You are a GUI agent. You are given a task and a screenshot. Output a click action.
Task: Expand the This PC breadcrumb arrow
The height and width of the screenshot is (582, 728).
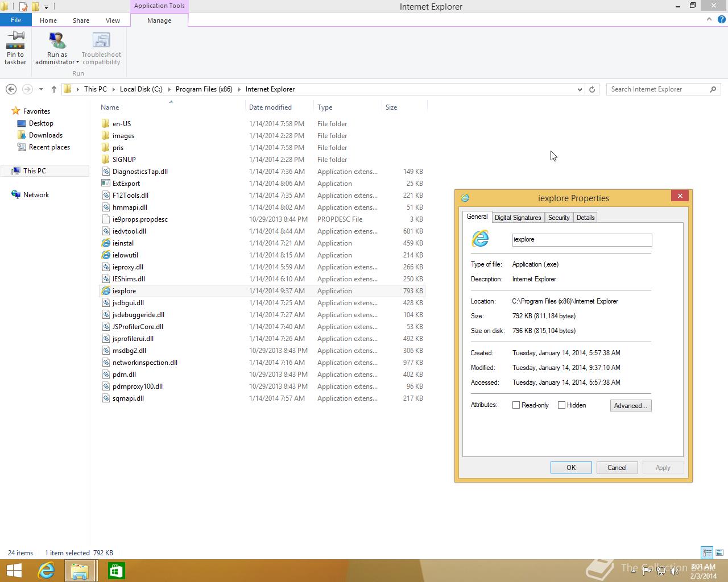[x=113, y=89]
